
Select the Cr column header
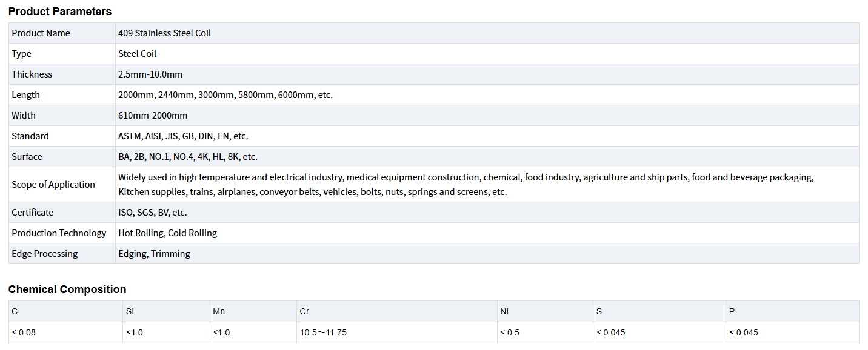click(x=304, y=312)
